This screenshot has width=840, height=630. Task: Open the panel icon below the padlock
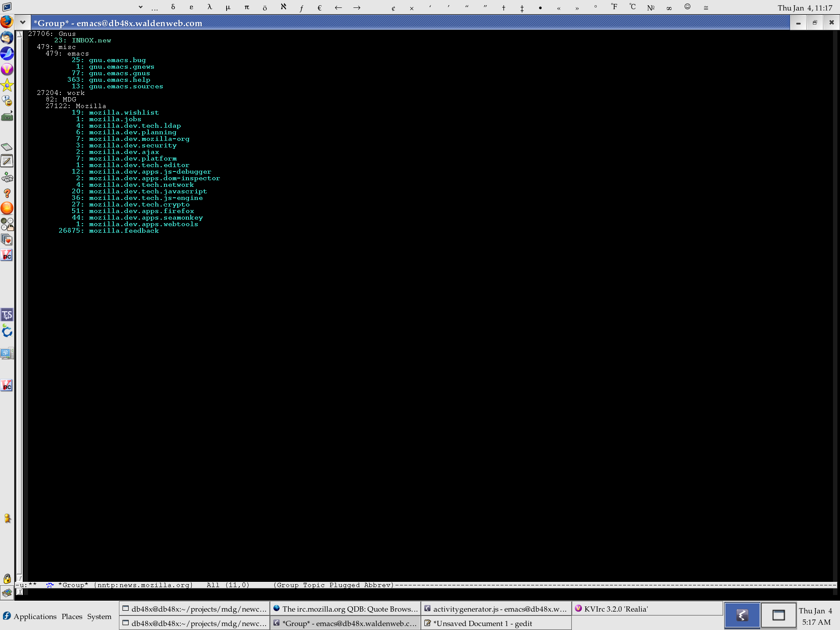(7, 593)
